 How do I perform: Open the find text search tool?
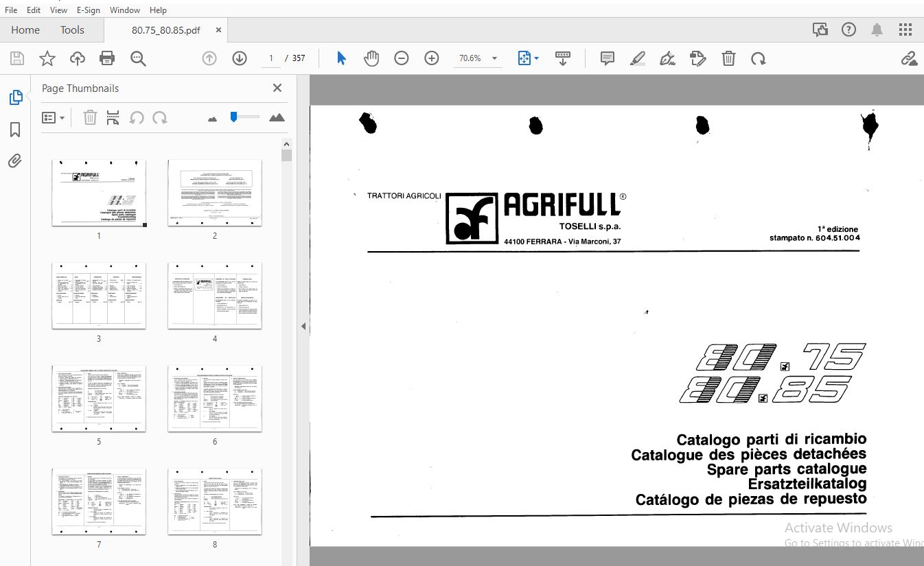pos(138,58)
